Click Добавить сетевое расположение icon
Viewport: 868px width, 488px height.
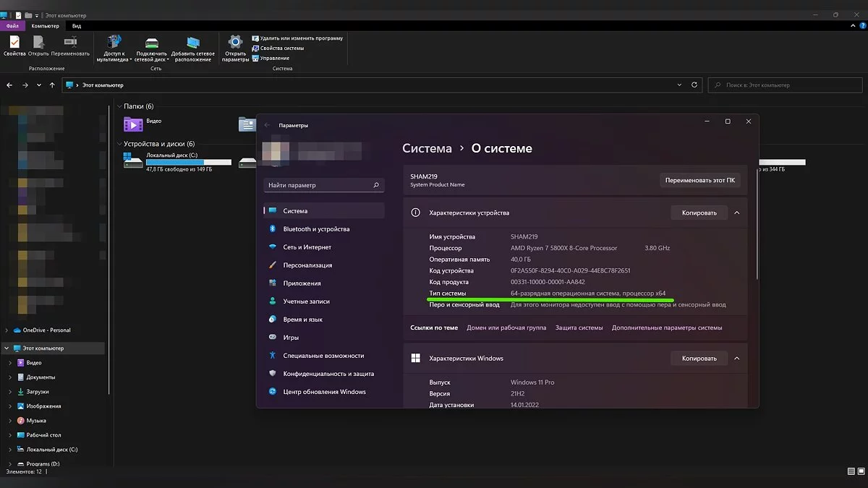pyautogui.click(x=192, y=45)
